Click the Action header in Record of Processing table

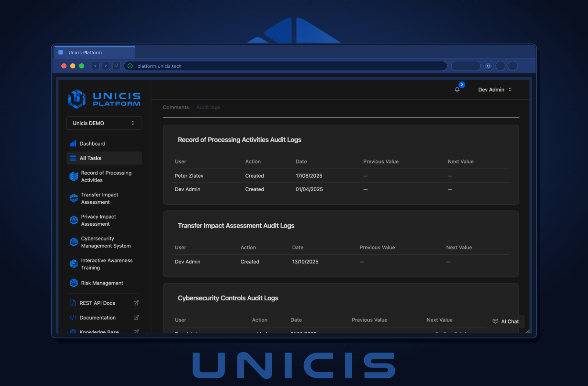(x=253, y=161)
